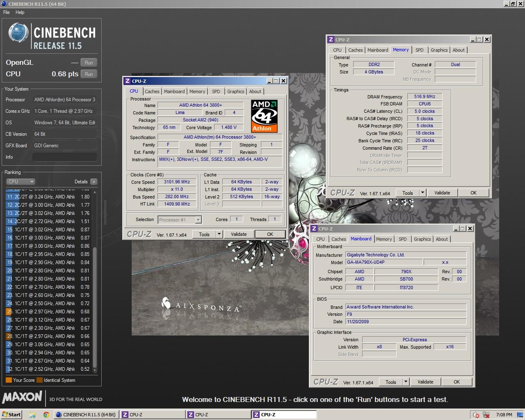Open Graphics tab in Memory CPU-Z window

(x=439, y=50)
